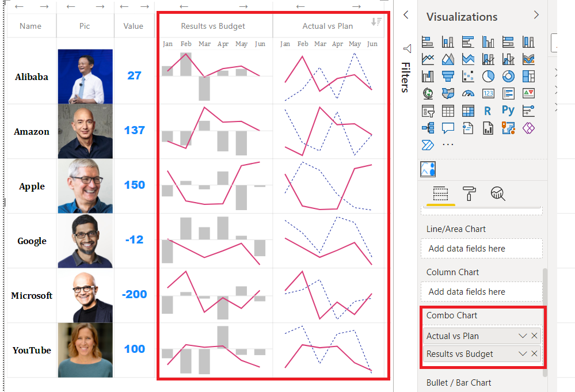
Task: Select the filled map visual
Action: click(448, 93)
